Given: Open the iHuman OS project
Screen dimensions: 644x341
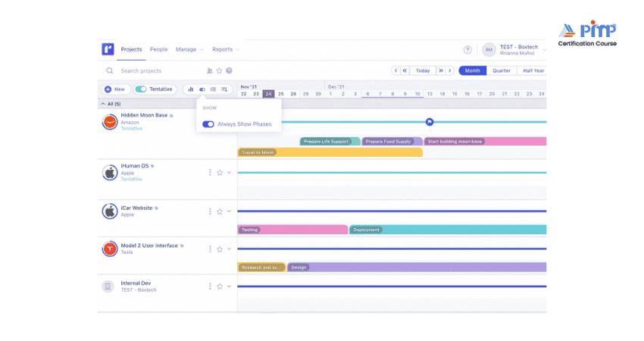Looking at the screenshot, I should point(135,166).
